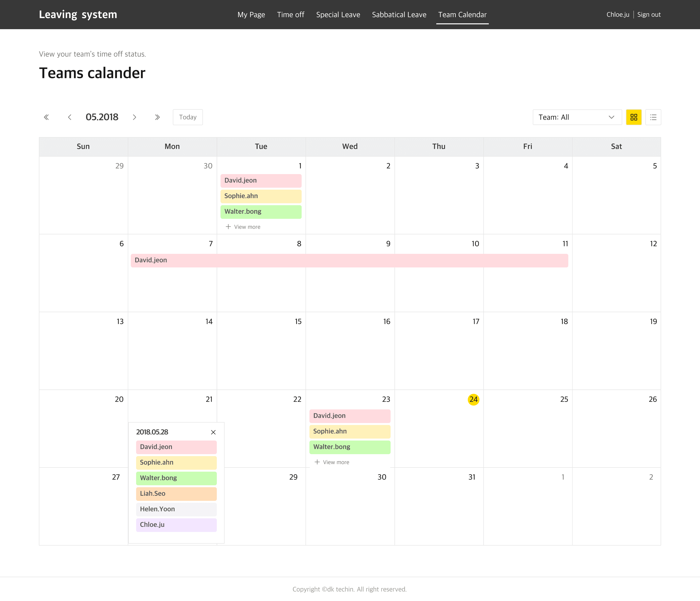Viewport: 700px width, 601px height.
Task: Select highlighted date 24
Action: pyautogui.click(x=473, y=399)
